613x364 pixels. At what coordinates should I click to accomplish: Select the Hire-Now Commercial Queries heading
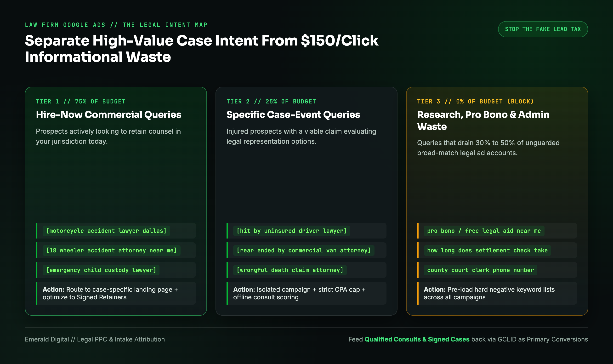(109, 114)
